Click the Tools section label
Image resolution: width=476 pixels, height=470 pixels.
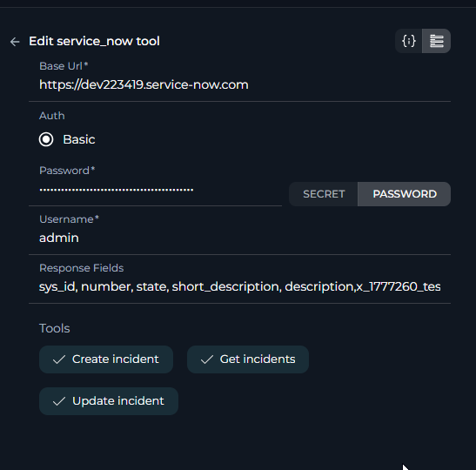[x=55, y=328]
